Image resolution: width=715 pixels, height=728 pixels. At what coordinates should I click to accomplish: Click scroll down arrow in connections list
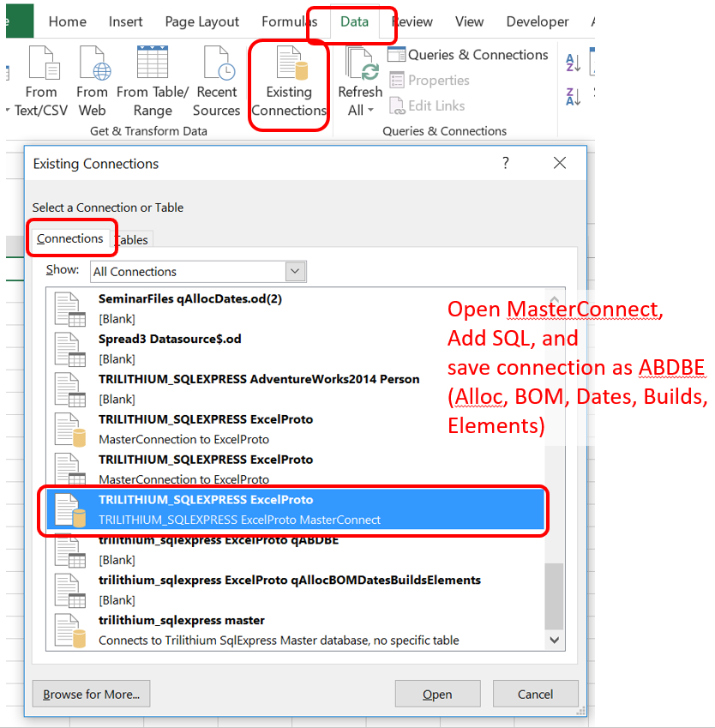pos(555,640)
